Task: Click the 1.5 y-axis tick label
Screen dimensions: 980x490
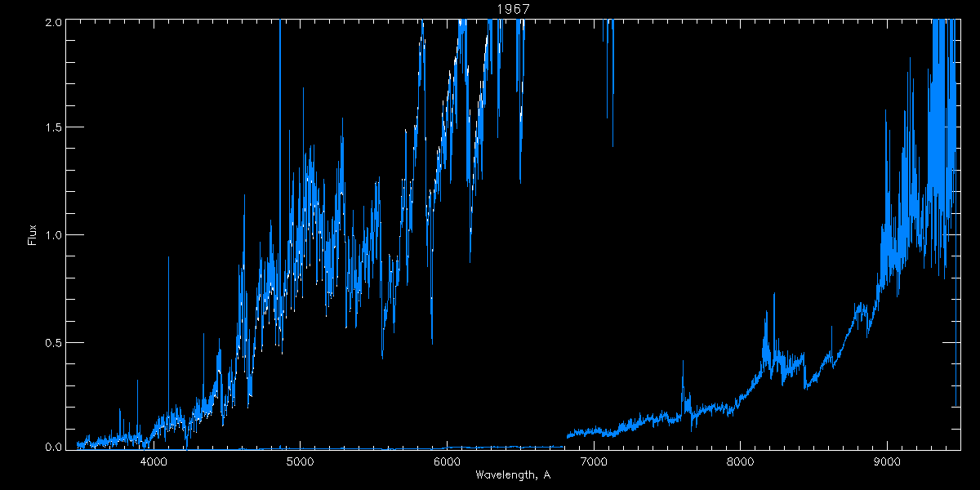Action: [x=51, y=127]
